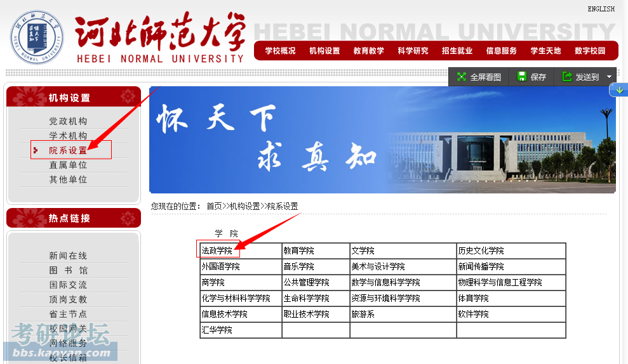Open 生命科学学院 link
Image resolution: width=628 pixels, height=364 pixels.
point(307,298)
